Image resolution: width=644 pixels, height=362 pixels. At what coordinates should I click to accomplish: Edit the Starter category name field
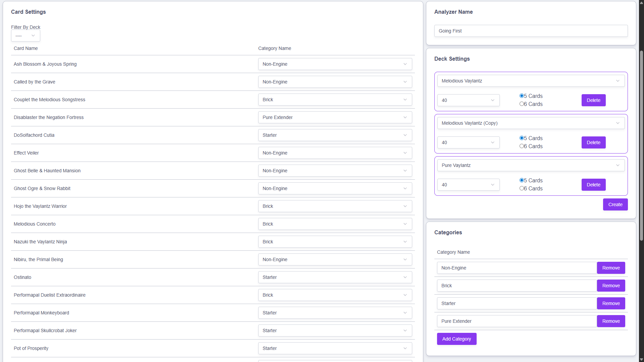[x=517, y=303]
